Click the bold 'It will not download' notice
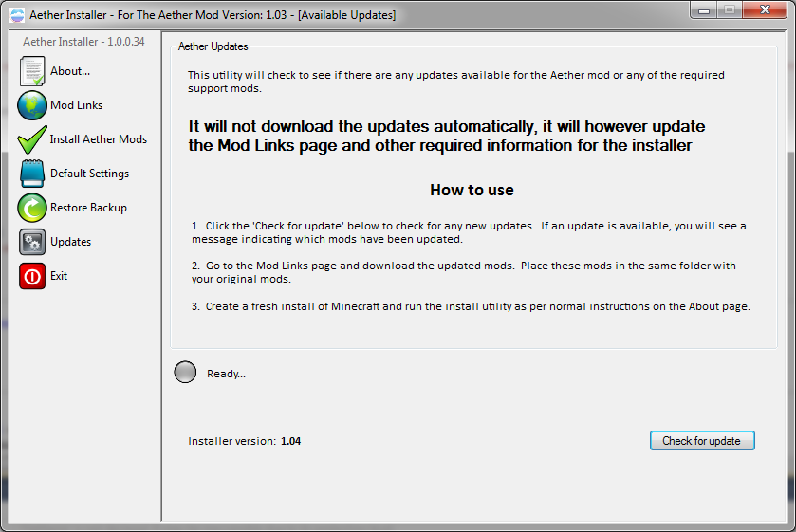This screenshot has height=532, width=796. [x=447, y=136]
